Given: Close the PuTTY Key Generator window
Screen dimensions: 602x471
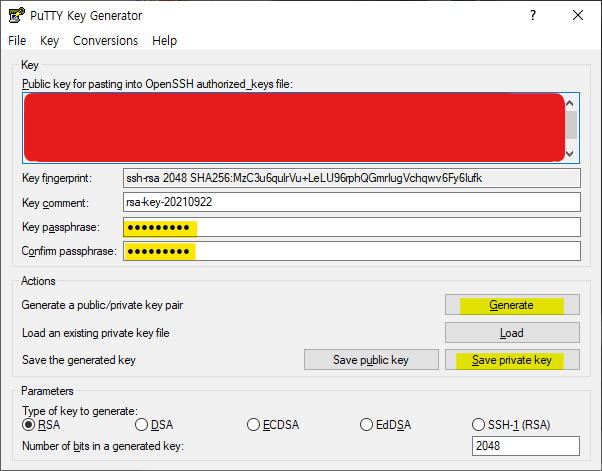Looking at the screenshot, I should click(578, 15).
